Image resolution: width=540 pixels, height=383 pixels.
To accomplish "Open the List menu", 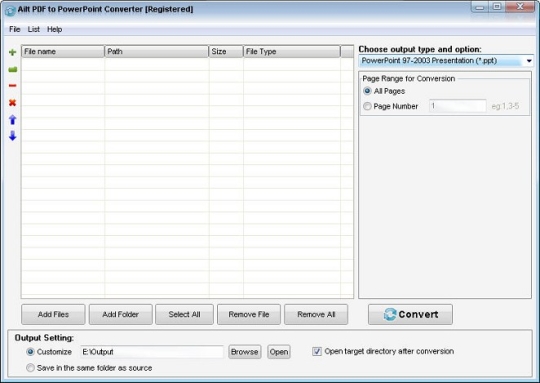I will (x=33, y=29).
